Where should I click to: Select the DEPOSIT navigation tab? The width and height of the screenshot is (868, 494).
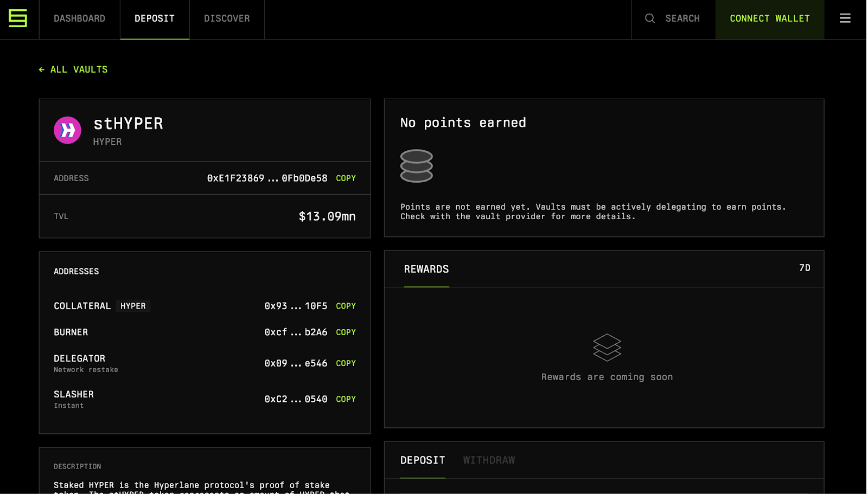coord(154,18)
